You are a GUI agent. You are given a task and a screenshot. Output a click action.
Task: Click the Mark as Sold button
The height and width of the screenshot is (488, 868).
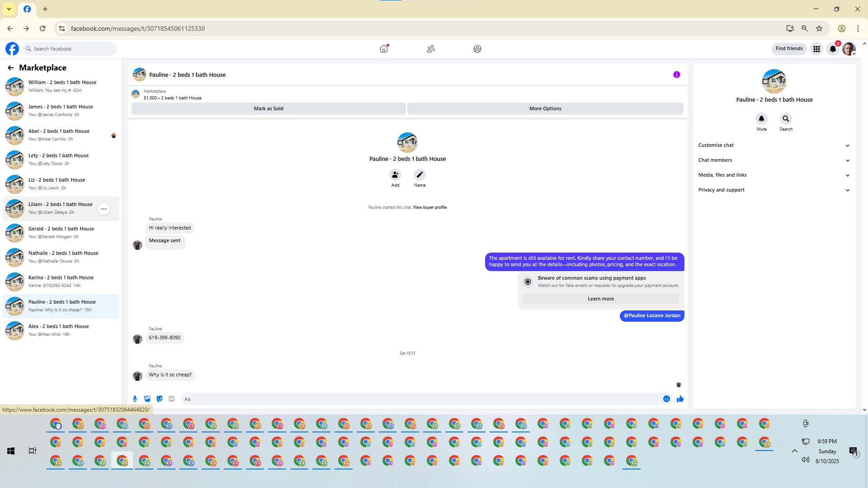click(x=269, y=109)
